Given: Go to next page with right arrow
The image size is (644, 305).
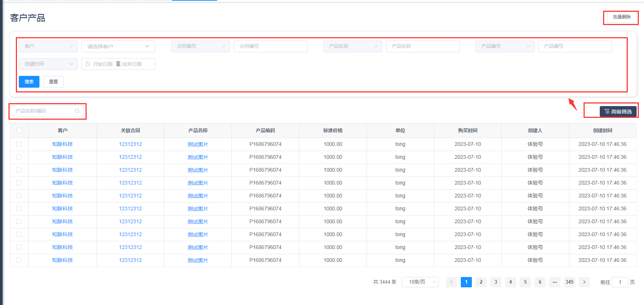Looking at the screenshot, I should pos(584,282).
